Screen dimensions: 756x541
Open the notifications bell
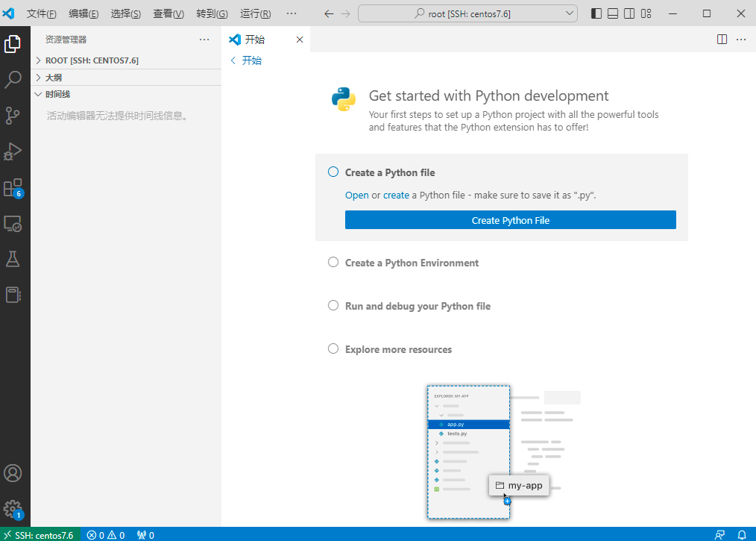[742, 535]
